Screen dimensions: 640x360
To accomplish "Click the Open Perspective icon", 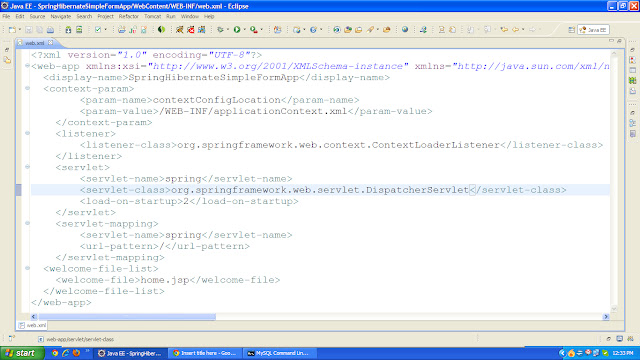I will tap(571, 30).
